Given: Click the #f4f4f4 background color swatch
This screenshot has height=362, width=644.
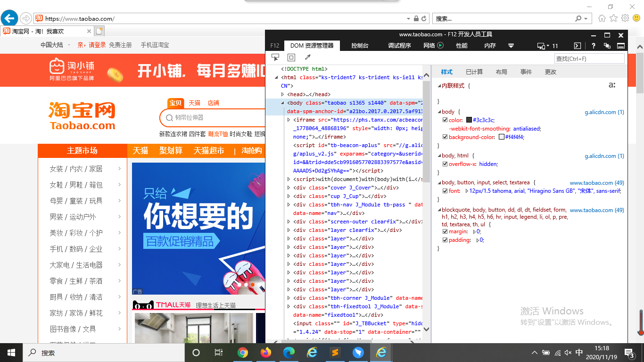Looking at the screenshot, I should pos(501,137).
